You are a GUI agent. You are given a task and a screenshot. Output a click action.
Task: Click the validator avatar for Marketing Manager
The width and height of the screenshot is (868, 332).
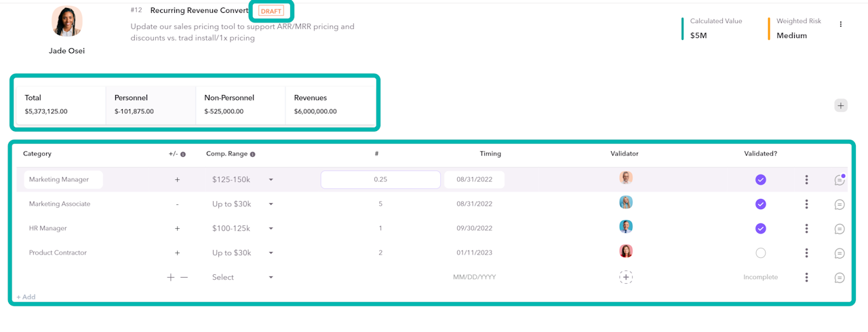click(x=626, y=178)
